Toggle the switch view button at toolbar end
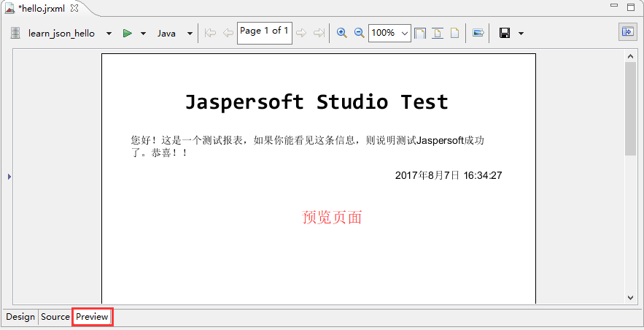This screenshot has height=330, width=644. point(628,31)
